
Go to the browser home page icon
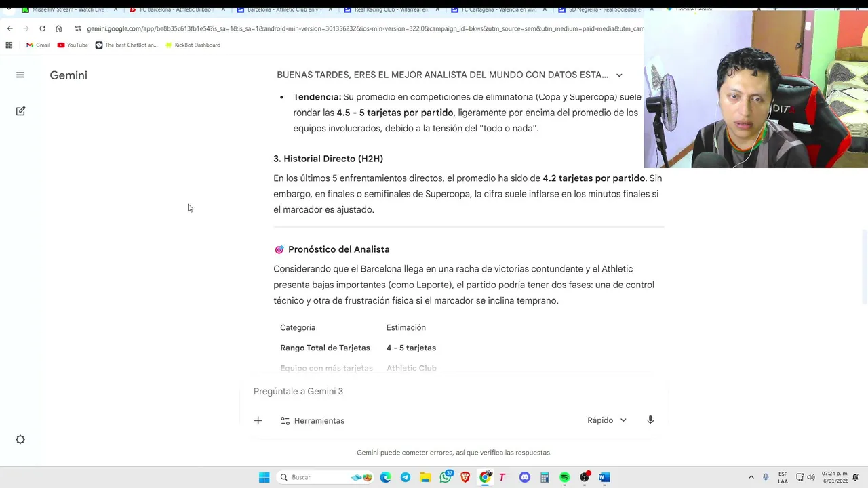pos(58,28)
